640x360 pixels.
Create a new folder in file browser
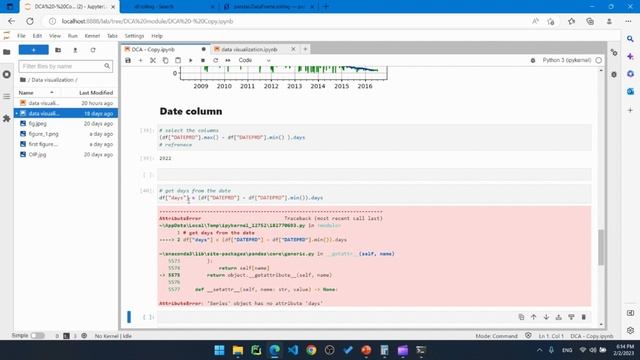58,50
